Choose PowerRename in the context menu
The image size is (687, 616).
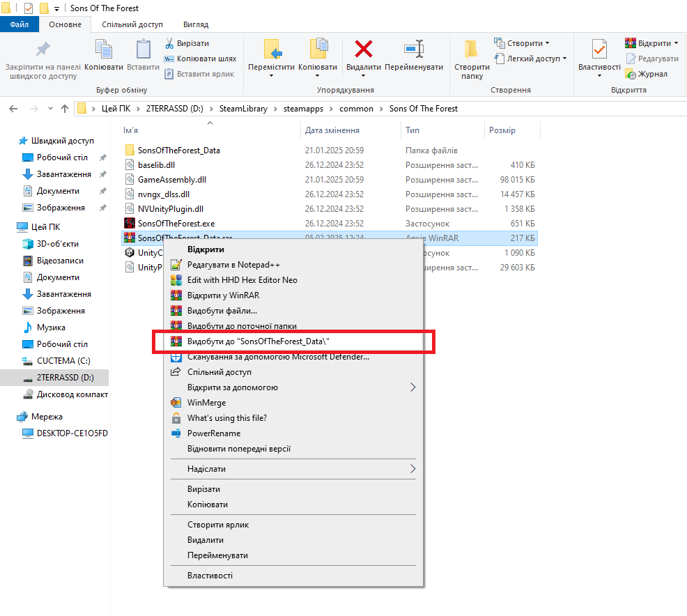click(293, 433)
